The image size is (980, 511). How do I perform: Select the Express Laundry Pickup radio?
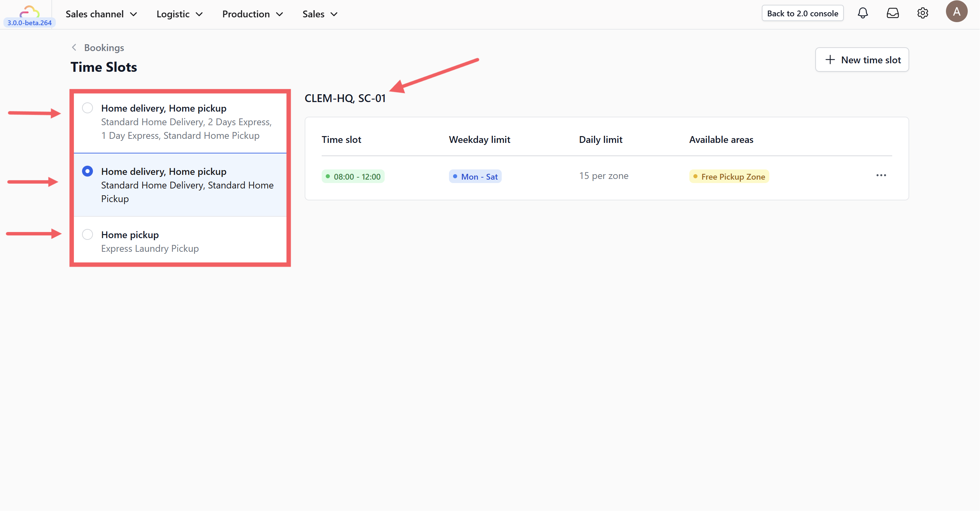[x=87, y=235]
